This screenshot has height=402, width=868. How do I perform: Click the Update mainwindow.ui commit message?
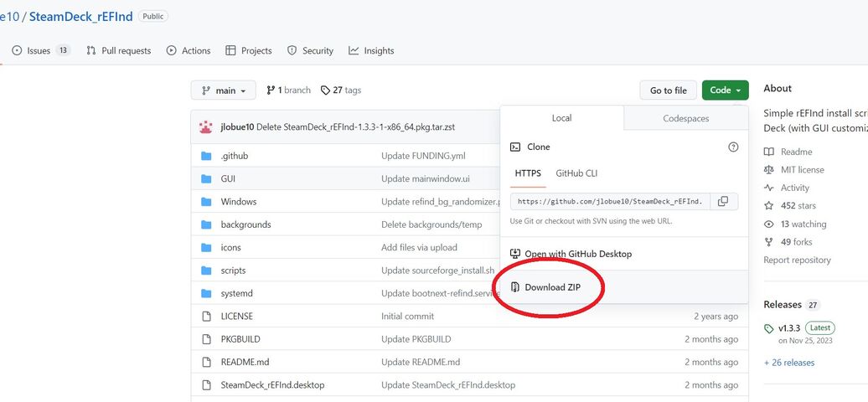424,179
